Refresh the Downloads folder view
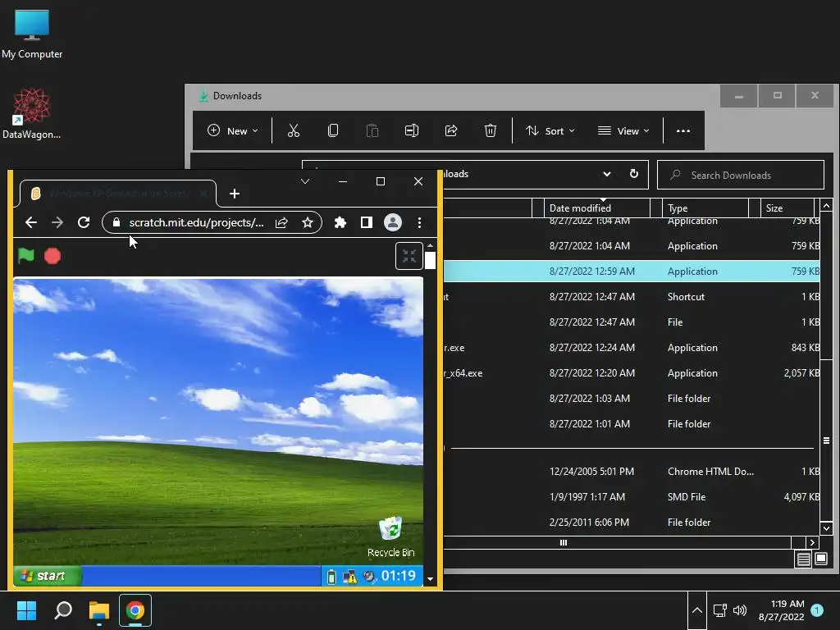840x630 pixels. (634, 174)
